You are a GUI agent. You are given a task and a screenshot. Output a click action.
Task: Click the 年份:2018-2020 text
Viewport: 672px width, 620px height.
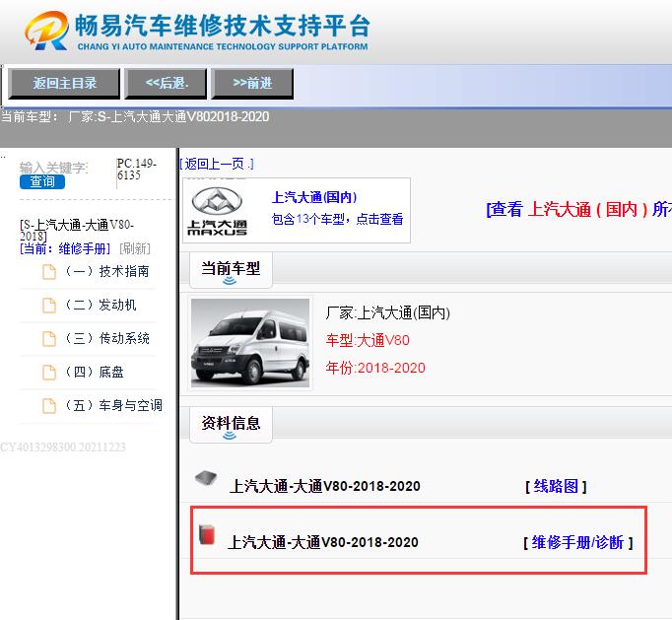pyautogui.click(x=375, y=368)
